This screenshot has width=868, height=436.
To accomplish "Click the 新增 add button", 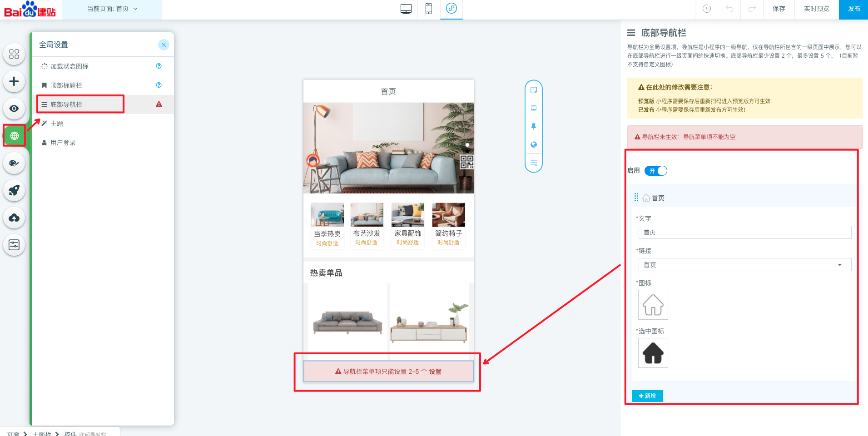I will pyautogui.click(x=647, y=396).
